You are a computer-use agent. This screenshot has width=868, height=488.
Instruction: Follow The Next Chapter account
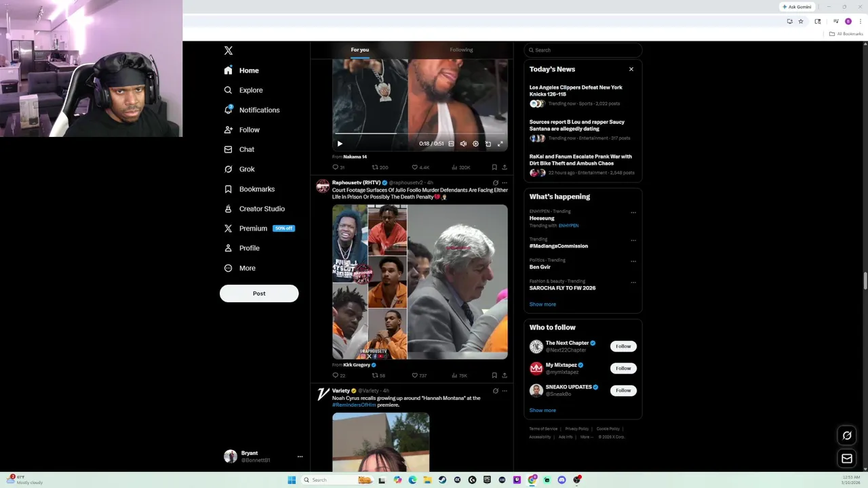tap(623, 346)
